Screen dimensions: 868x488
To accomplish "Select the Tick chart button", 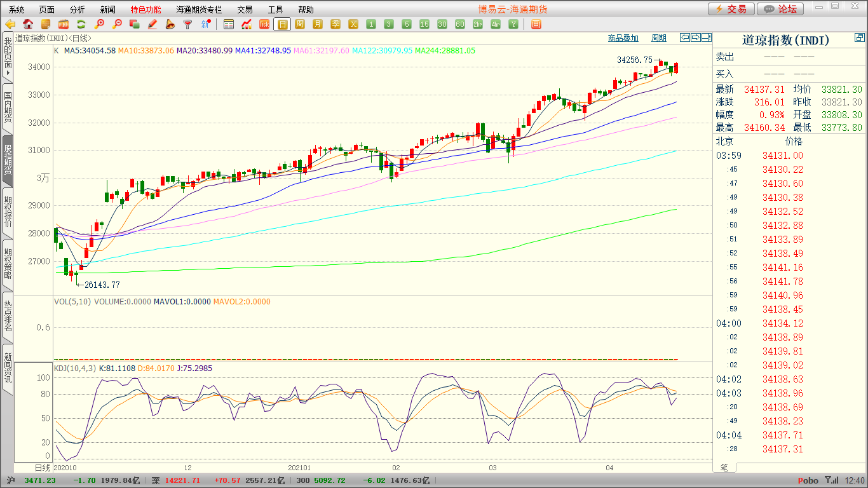I will click(264, 24).
